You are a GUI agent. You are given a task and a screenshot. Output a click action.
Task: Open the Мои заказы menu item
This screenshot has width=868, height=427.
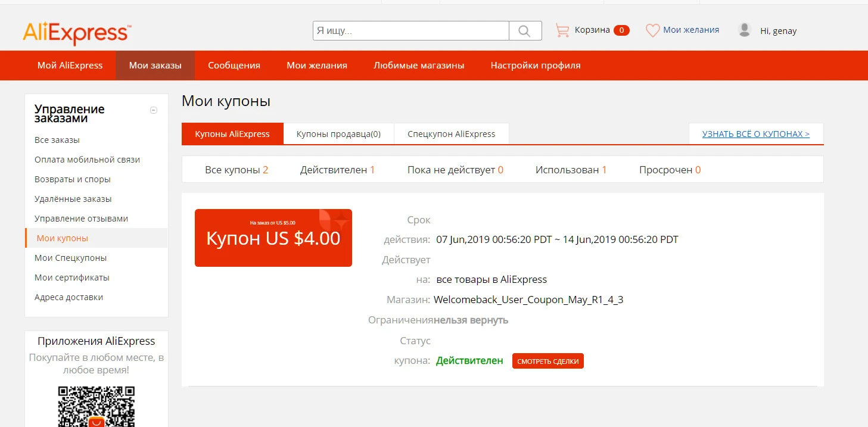point(155,66)
